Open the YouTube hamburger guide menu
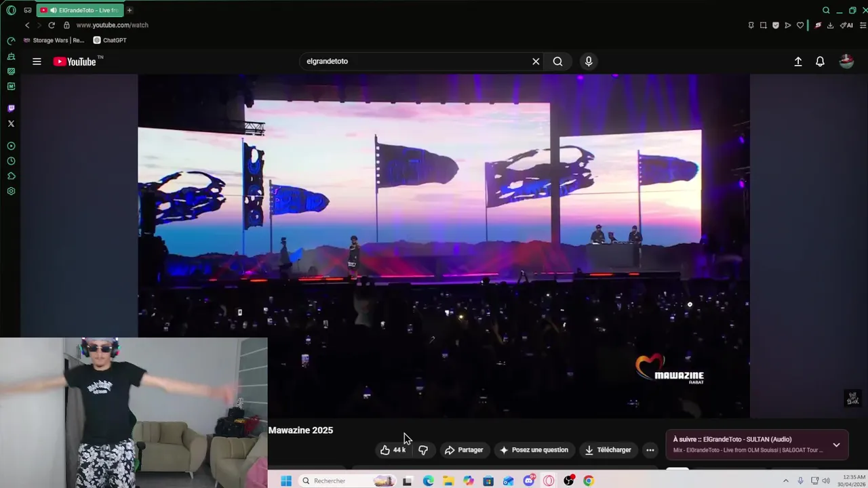 tap(37, 62)
